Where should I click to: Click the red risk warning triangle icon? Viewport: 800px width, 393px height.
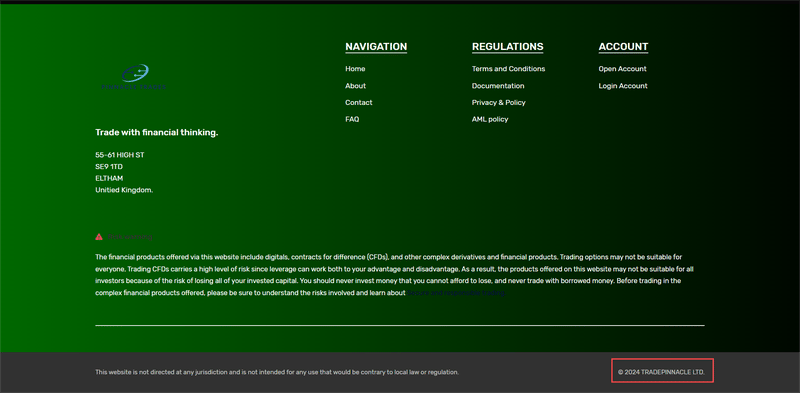pos(99,237)
